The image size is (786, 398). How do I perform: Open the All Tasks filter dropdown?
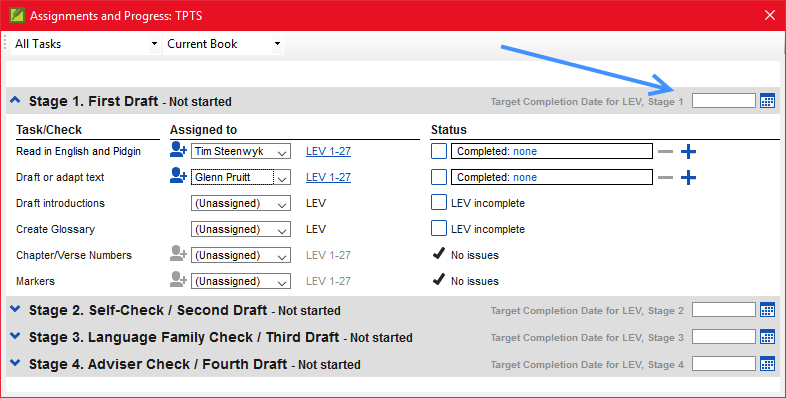coord(85,44)
